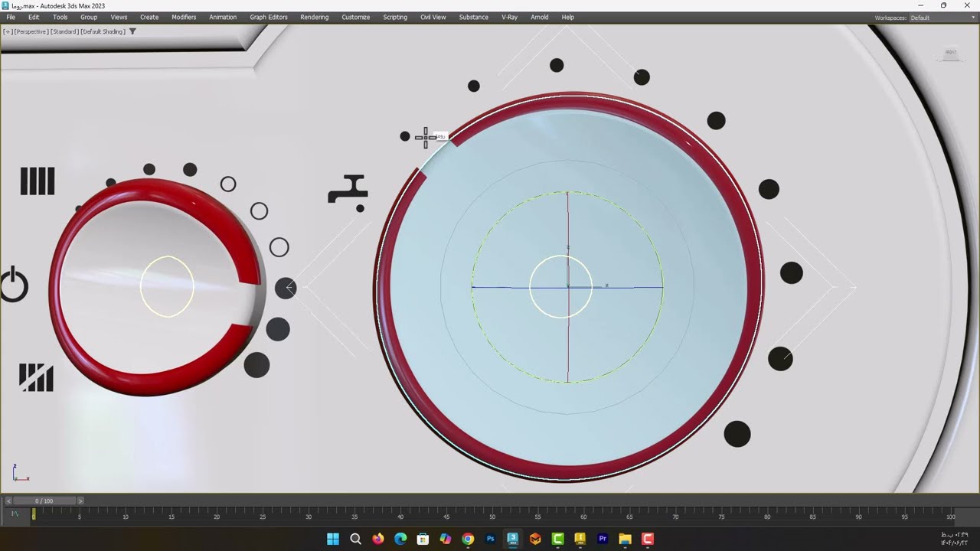Image resolution: width=980 pixels, height=551 pixels.
Task: Click frame 75 on the track bar
Action: pyautogui.click(x=721, y=516)
